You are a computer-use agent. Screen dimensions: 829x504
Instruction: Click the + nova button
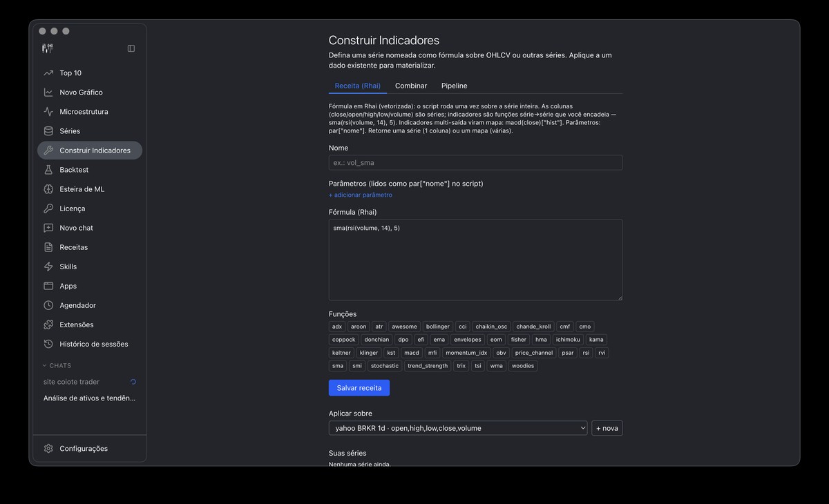(607, 428)
